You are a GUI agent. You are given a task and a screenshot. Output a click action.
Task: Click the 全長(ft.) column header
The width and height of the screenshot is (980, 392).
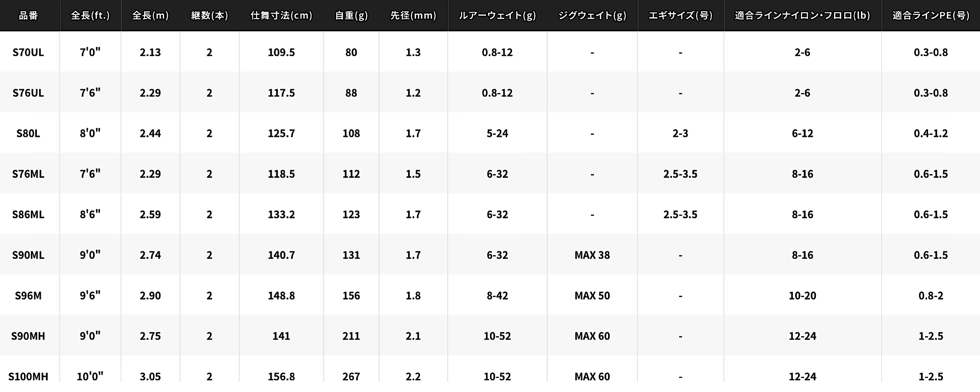coord(90,16)
